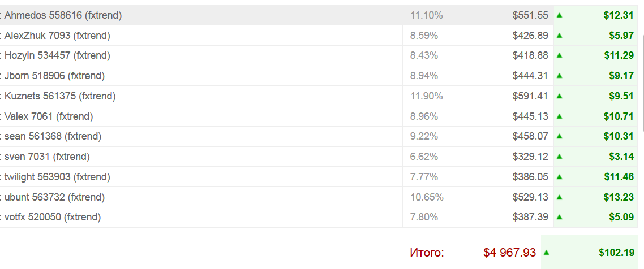Select sven 7031 (fxtrend) account
Screen dimensions: 644x269
(x=47, y=157)
